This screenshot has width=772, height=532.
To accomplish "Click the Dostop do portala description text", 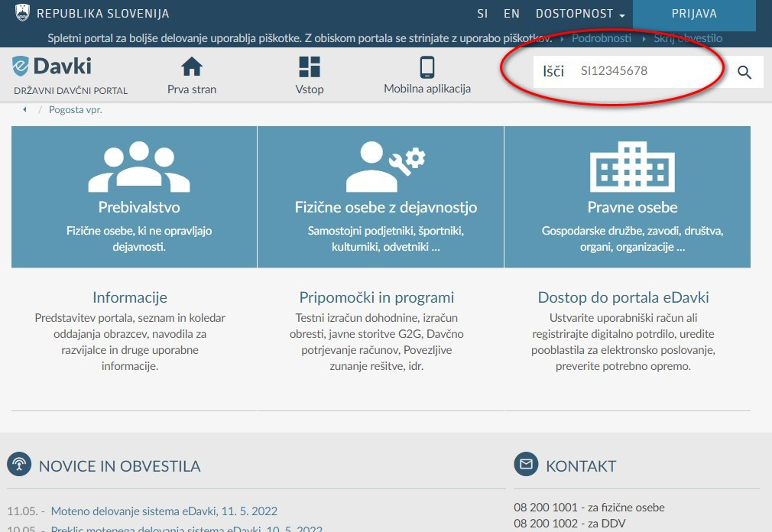I will pos(623,342).
